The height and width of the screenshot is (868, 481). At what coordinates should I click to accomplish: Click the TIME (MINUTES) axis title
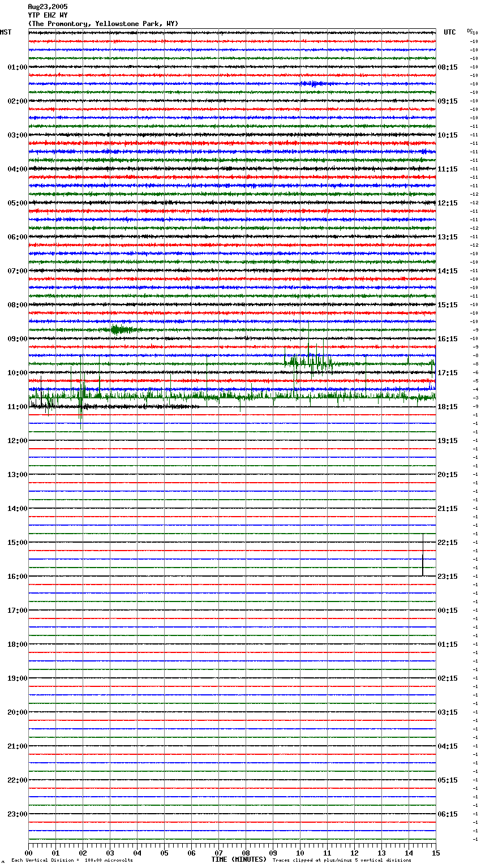[x=239, y=860]
